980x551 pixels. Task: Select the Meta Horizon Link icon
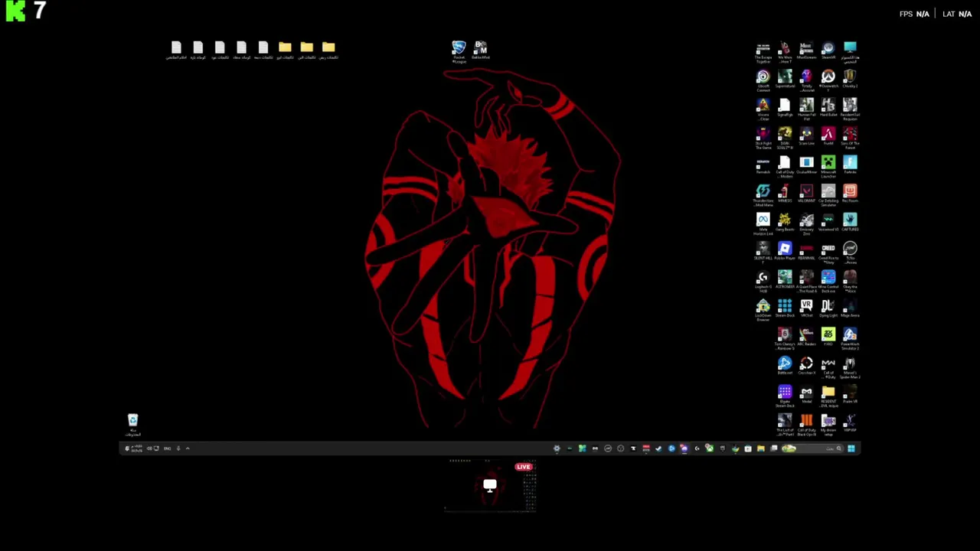click(763, 223)
